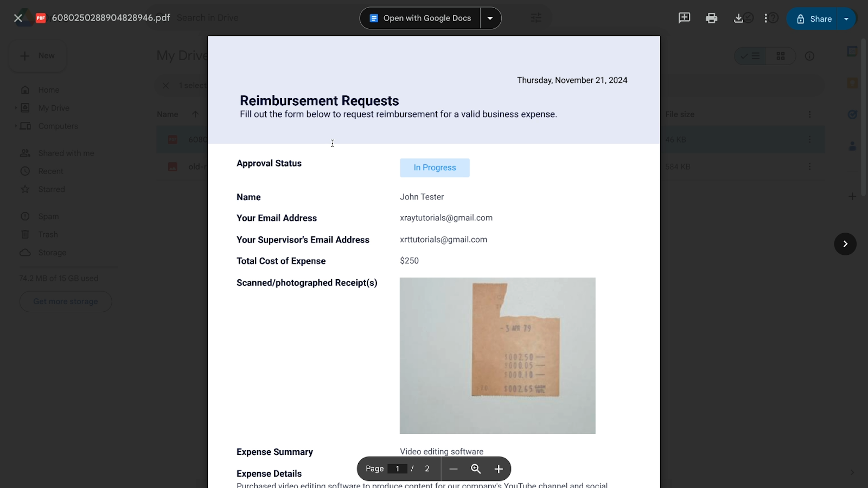868x488 pixels.
Task: Open Shared with me in the sidebar
Action: [66, 153]
